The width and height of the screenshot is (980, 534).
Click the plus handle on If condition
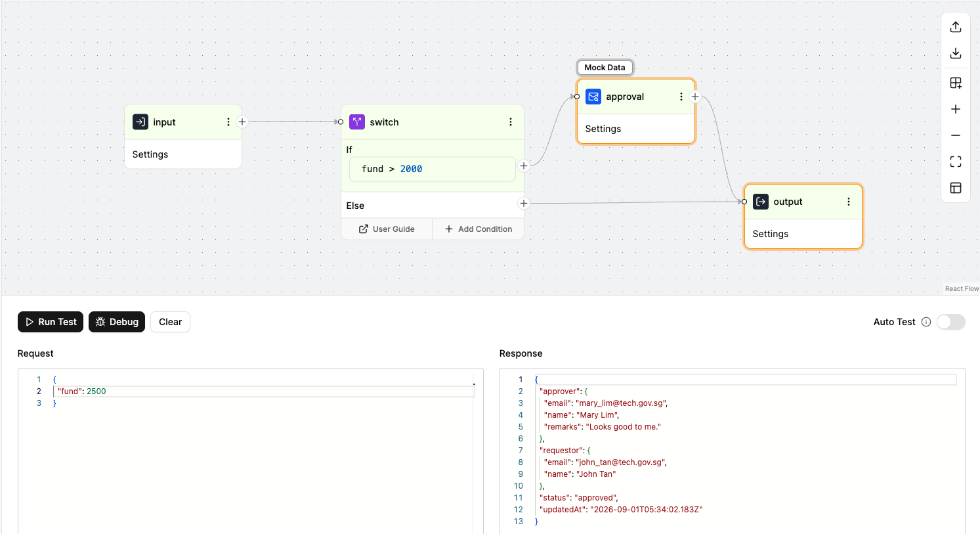524,166
